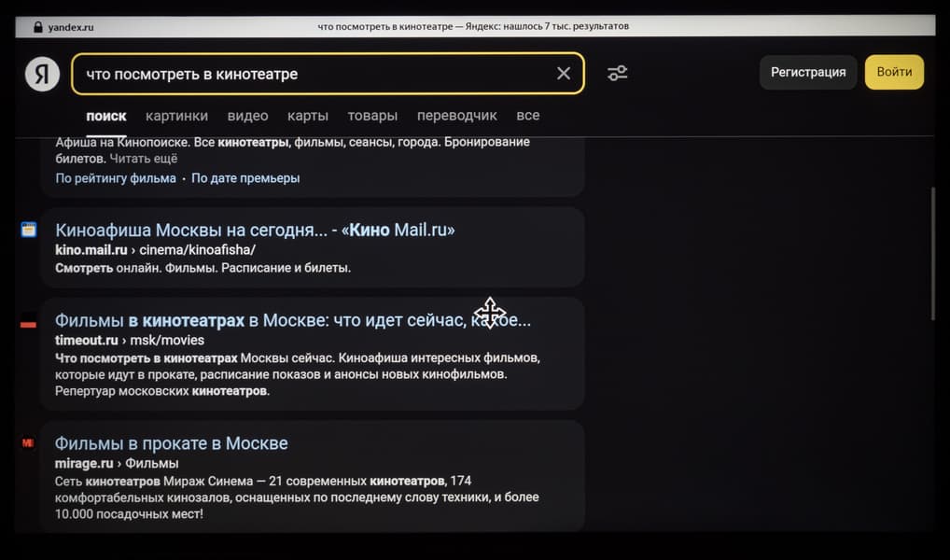Open the По дате премьеры link

pos(245,178)
